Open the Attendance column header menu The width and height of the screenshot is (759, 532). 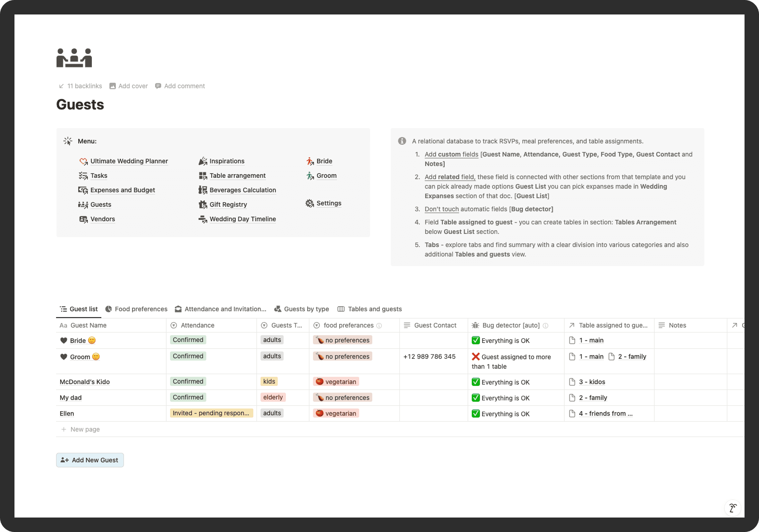(x=198, y=325)
